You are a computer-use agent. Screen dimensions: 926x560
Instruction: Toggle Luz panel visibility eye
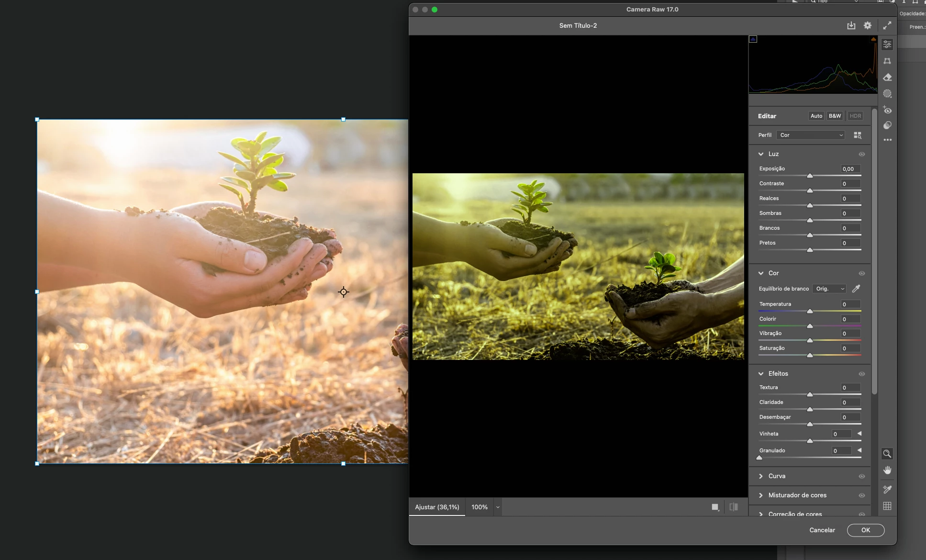coord(861,154)
